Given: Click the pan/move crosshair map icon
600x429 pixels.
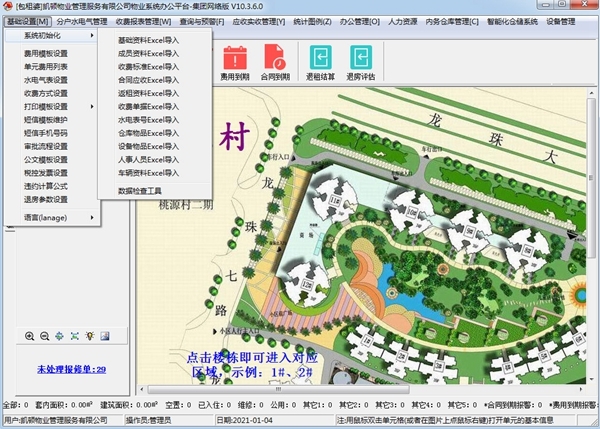Looking at the screenshot, I should 59,336.
